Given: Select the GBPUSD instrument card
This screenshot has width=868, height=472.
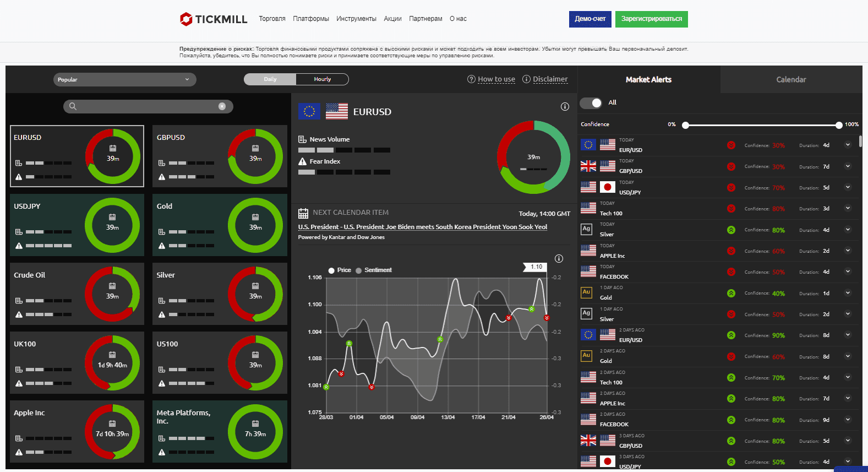Looking at the screenshot, I should coord(220,156).
